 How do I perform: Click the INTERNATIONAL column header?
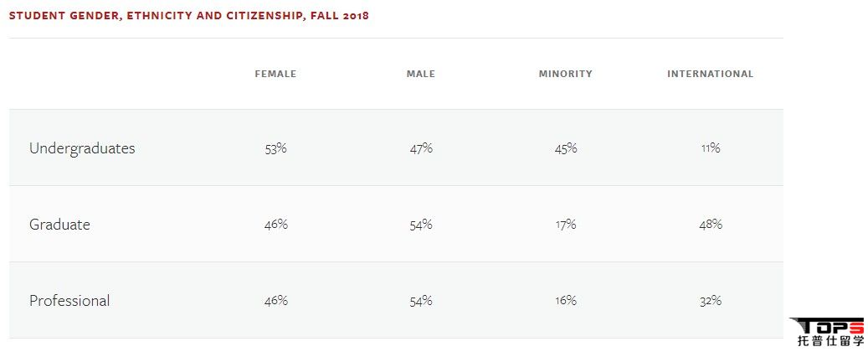tap(711, 74)
